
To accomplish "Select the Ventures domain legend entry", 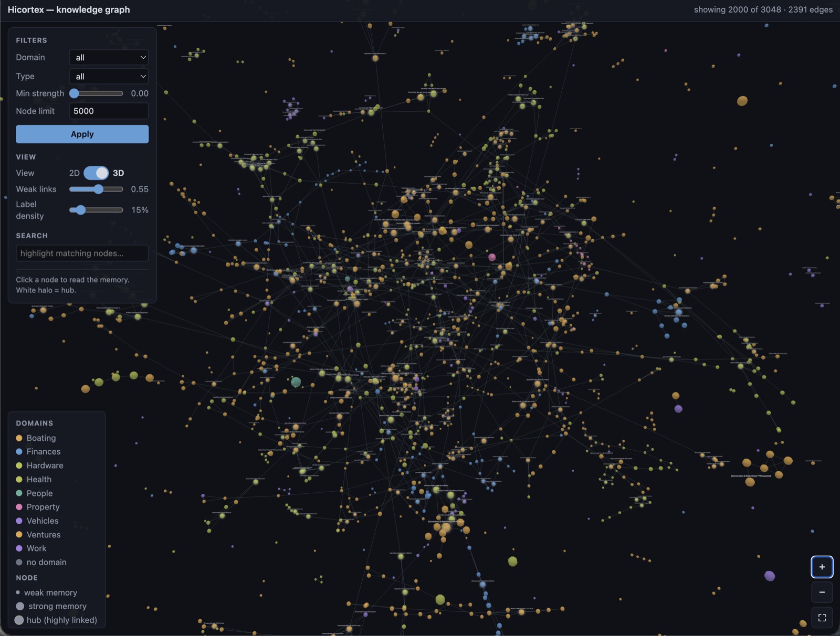I will (38, 534).
